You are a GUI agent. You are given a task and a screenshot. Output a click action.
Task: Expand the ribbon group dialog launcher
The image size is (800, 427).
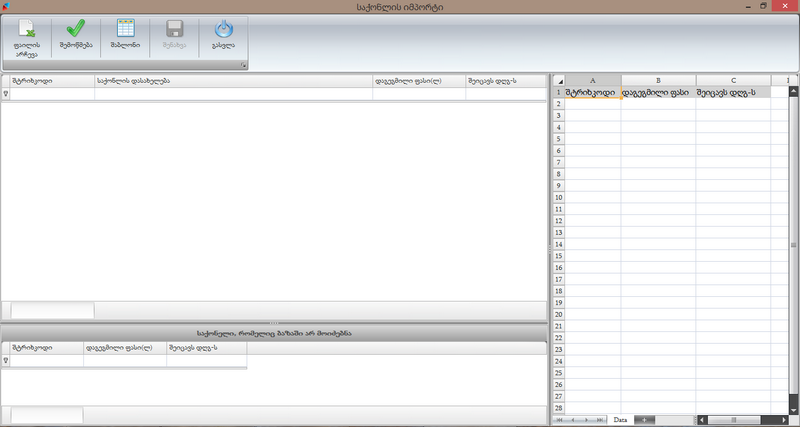[242, 66]
